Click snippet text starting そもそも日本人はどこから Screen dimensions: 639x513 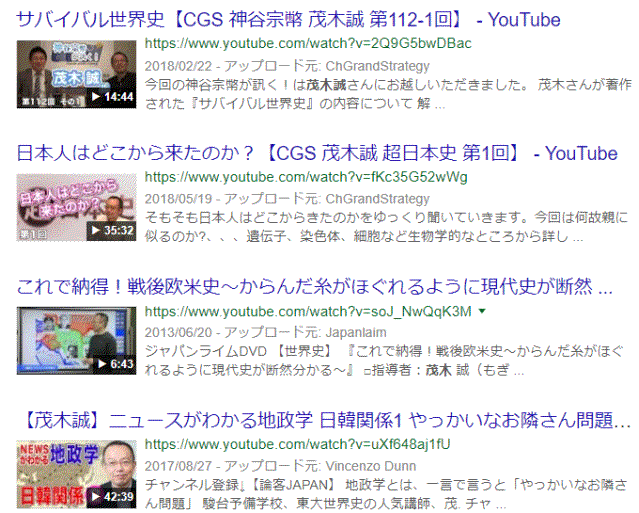pyautogui.click(x=386, y=227)
